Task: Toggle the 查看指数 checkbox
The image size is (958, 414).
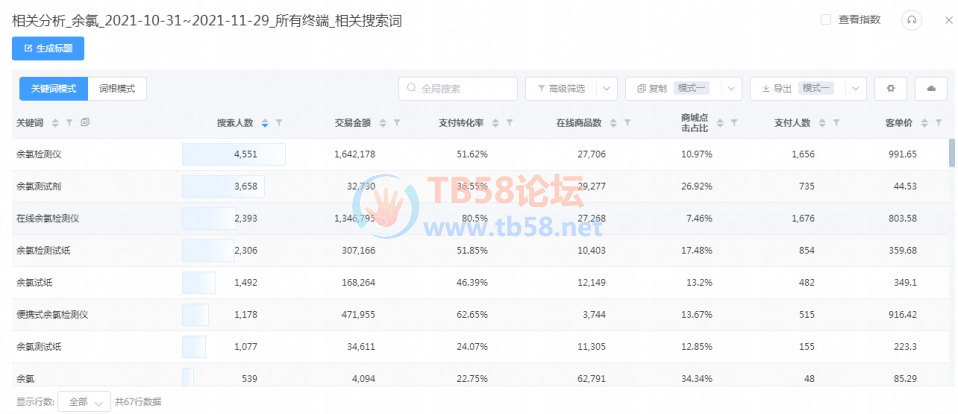Action: (825, 20)
